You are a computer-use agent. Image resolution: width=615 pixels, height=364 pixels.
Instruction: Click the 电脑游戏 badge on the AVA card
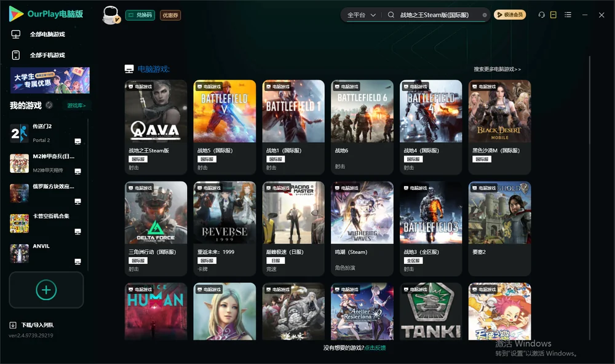point(140,86)
